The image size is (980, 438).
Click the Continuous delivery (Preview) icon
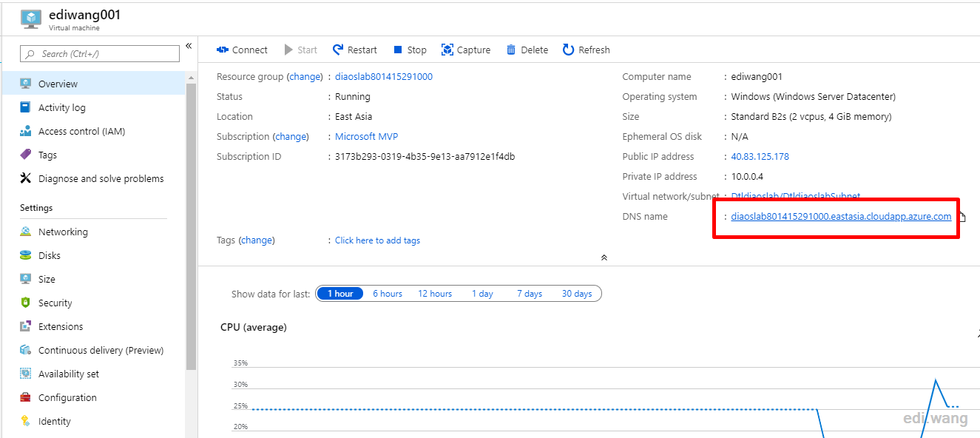click(26, 350)
